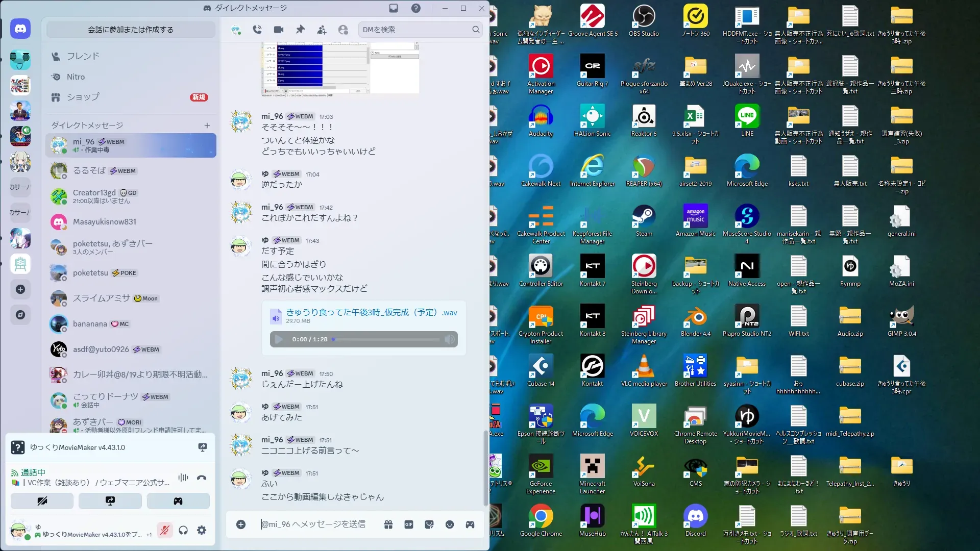
Task: Create a new DM with plus icon
Action: pyautogui.click(x=207, y=126)
